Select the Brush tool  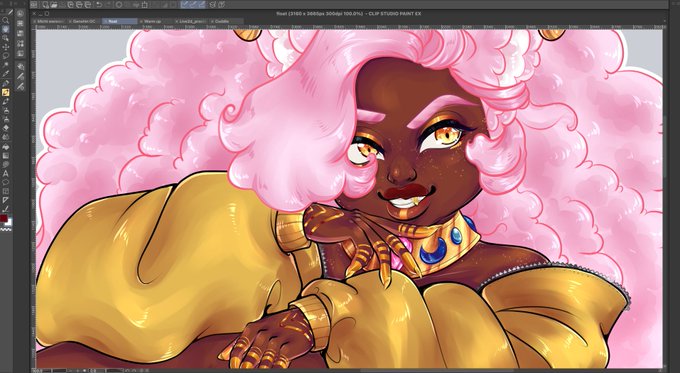[6, 101]
